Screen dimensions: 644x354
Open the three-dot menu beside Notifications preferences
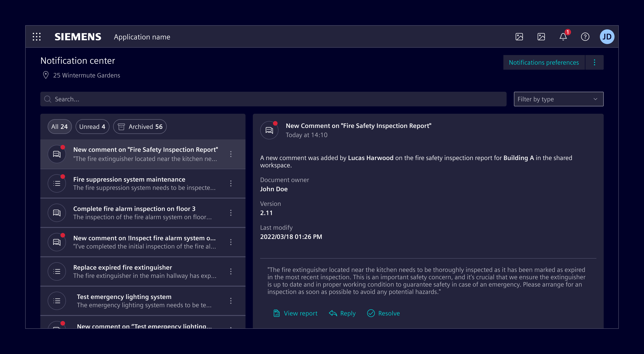[595, 62]
